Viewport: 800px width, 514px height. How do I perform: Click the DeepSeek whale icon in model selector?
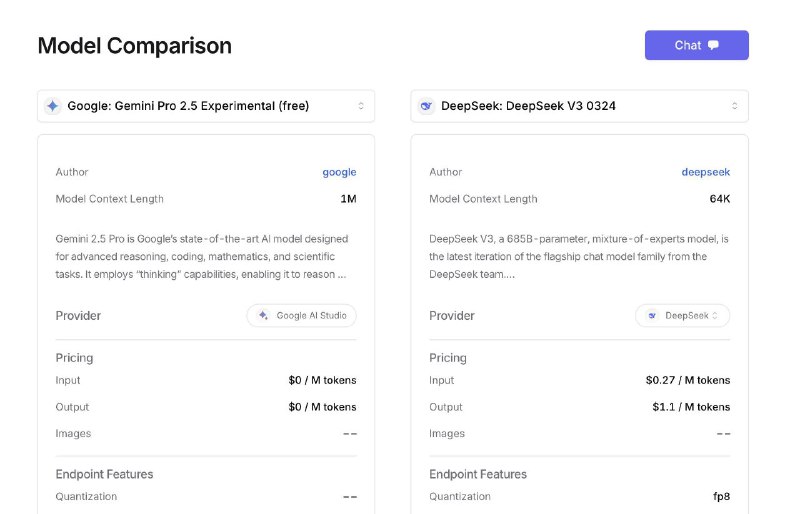click(x=426, y=106)
